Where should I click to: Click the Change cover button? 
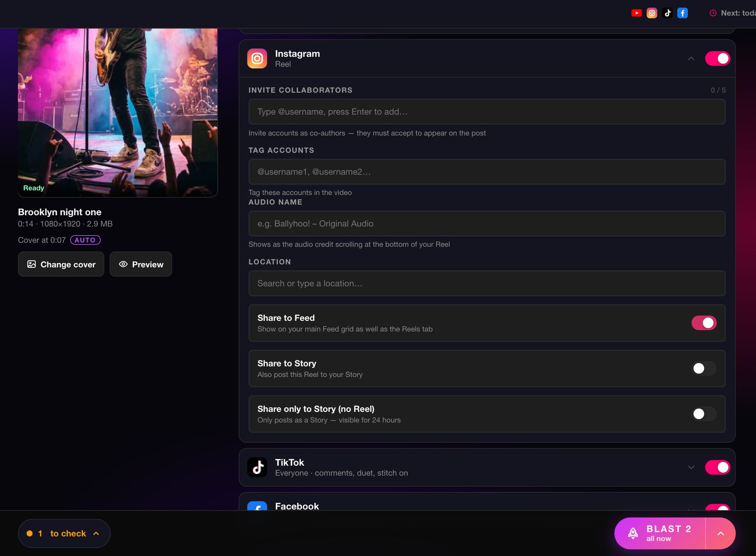(61, 264)
